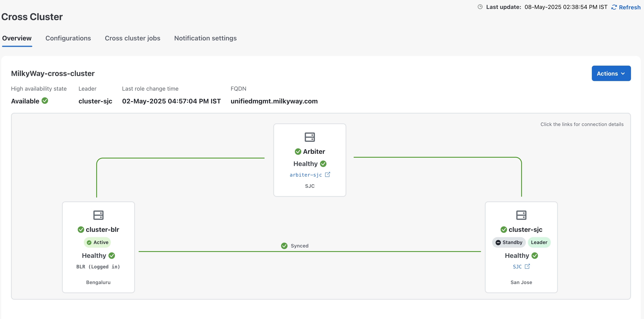Click 'Click the links for connection details' hint

pos(582,124)
